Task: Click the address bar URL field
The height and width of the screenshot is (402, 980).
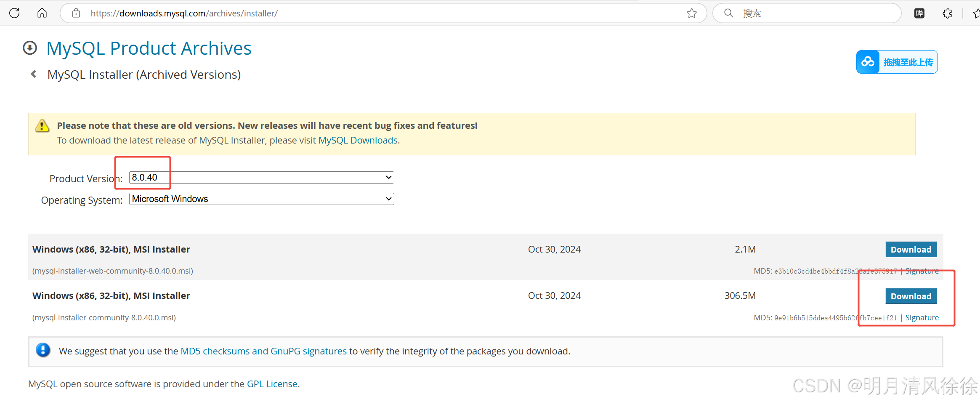Action: click(383, 13)
